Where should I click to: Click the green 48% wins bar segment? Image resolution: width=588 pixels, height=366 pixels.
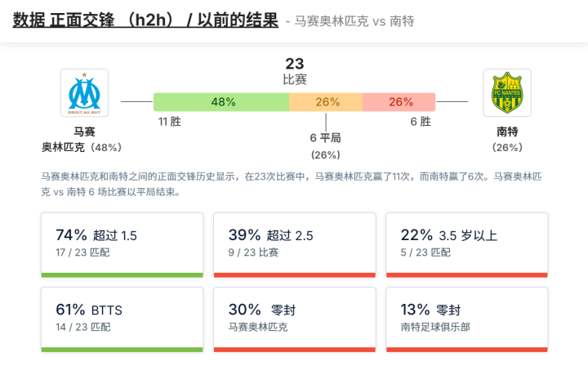[221, 102]
